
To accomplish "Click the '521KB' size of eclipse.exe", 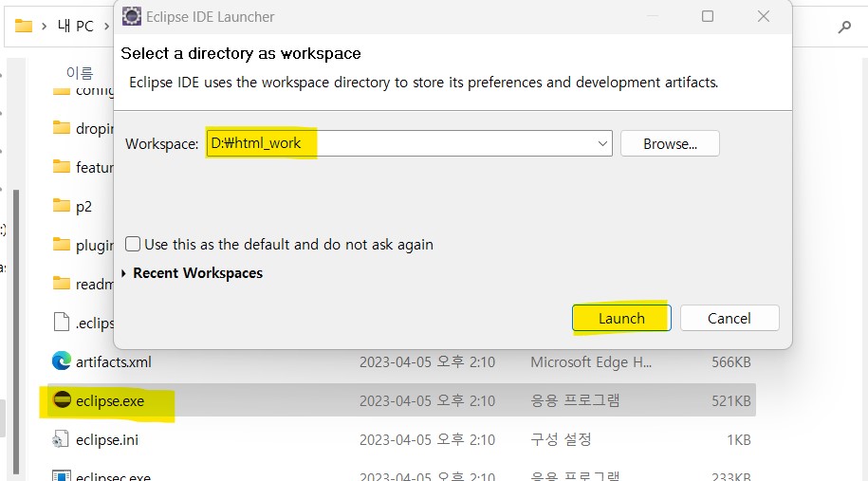I will click(731, 400).
